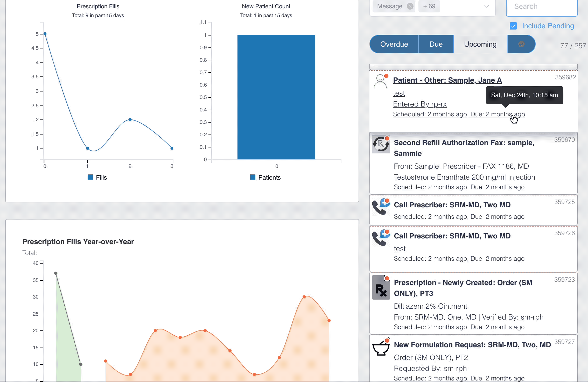Click the refill authorization Rx icon

point(381,144)
